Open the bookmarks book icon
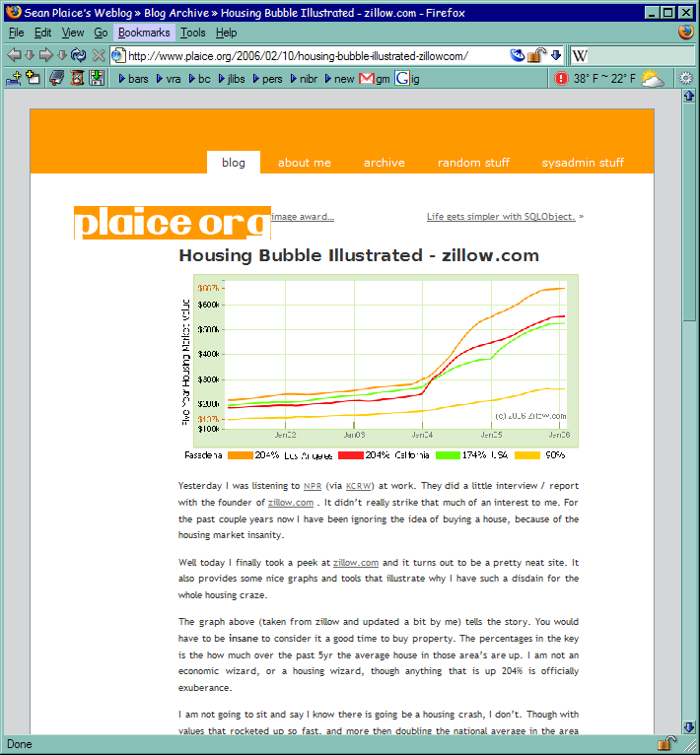Screen dimensions: 700x755 [57, 78]
